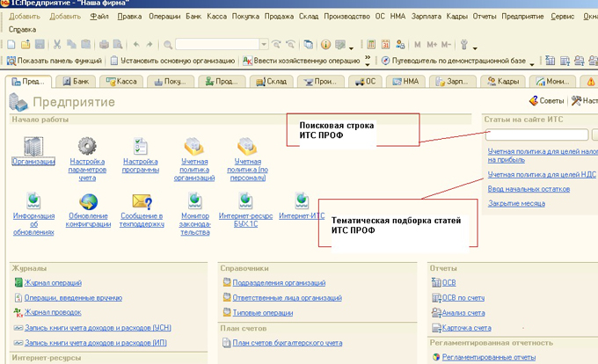
Task: Click the Print toolbar icon
Action: (104, 45)
